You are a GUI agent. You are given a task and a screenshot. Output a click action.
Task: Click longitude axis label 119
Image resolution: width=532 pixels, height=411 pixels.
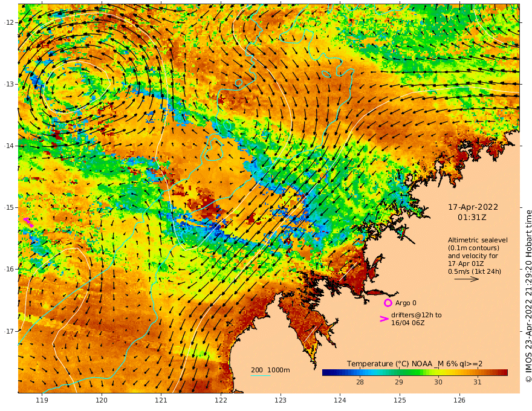tap(42, 400)
